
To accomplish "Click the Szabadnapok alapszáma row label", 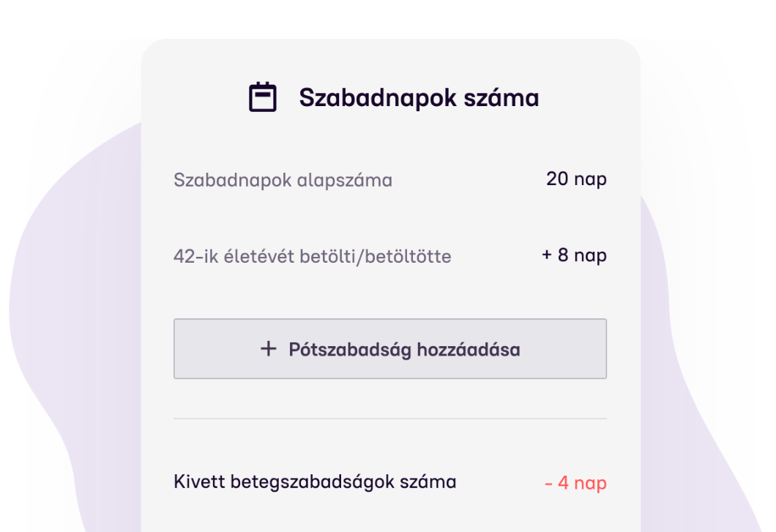I will tap(283, 180).
